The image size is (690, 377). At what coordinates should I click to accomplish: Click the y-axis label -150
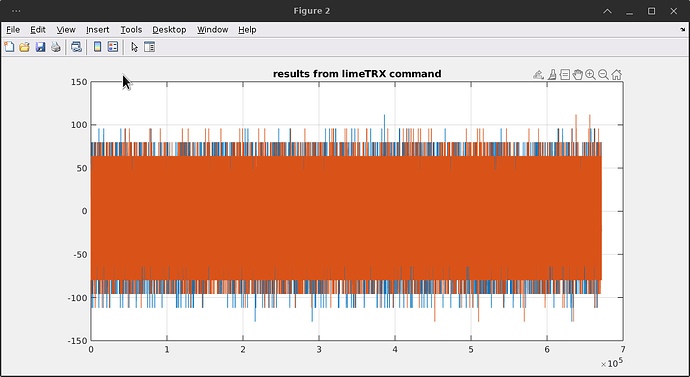tap(77, 340)
